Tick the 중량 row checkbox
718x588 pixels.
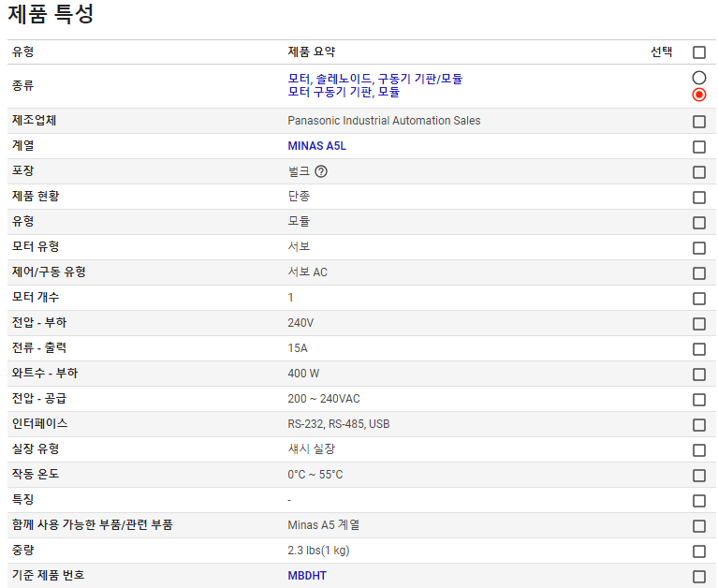[698, 551]
